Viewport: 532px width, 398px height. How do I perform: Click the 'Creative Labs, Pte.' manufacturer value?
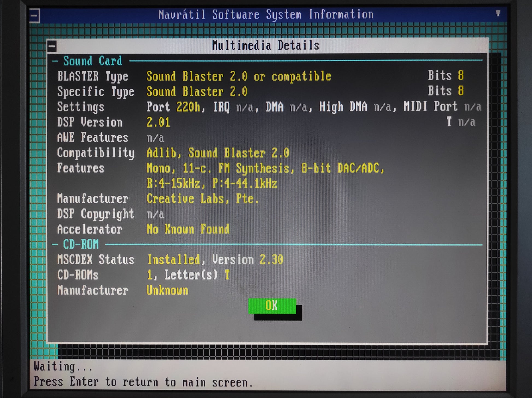tap(203, 199)
